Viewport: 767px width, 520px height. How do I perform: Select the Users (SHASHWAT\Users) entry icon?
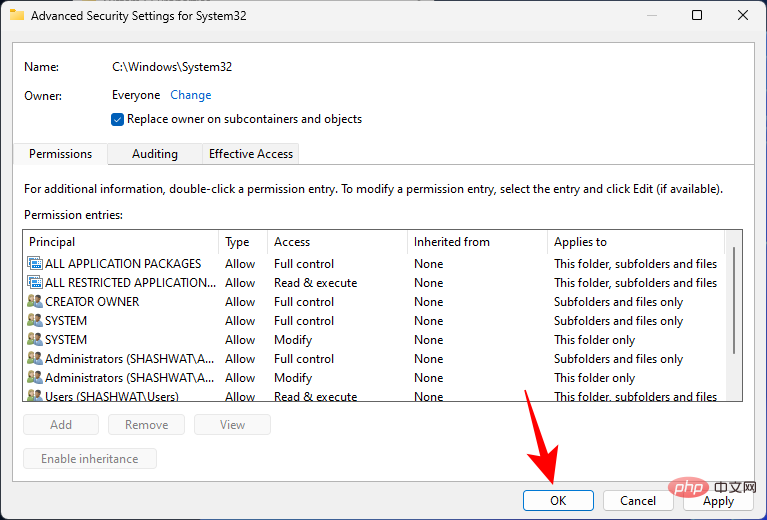(x=35, y=396)
